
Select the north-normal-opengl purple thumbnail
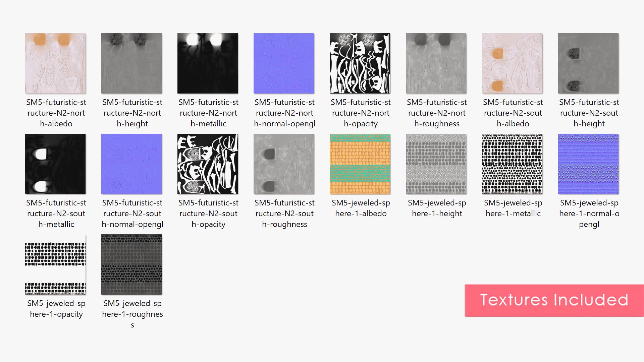pyautogui.click(x=284, y=63)
